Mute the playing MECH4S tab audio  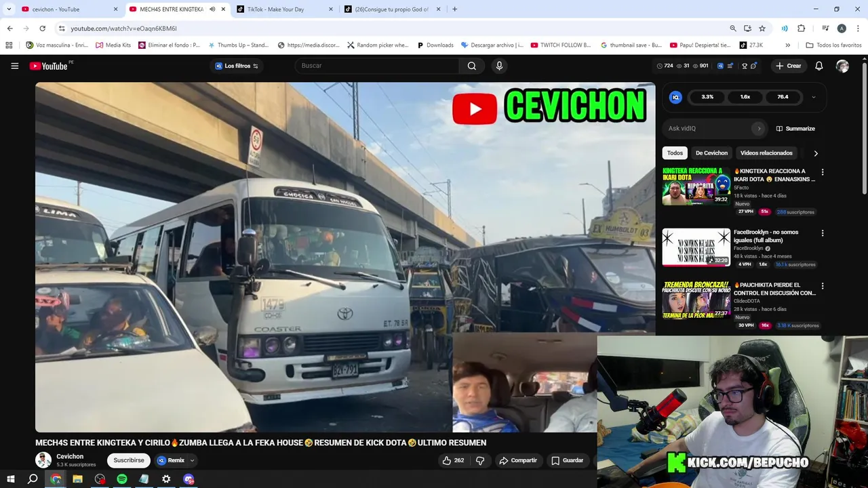(x=212, y=9)
